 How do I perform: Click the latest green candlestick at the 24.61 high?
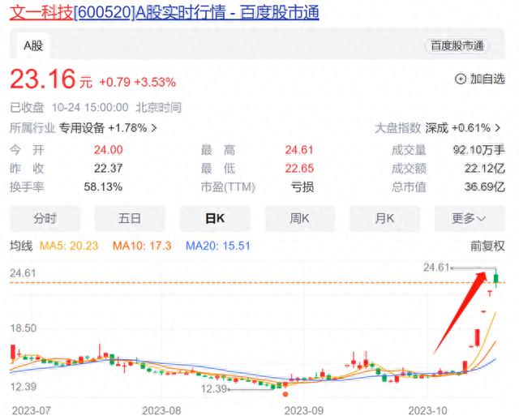pos(496,278)
